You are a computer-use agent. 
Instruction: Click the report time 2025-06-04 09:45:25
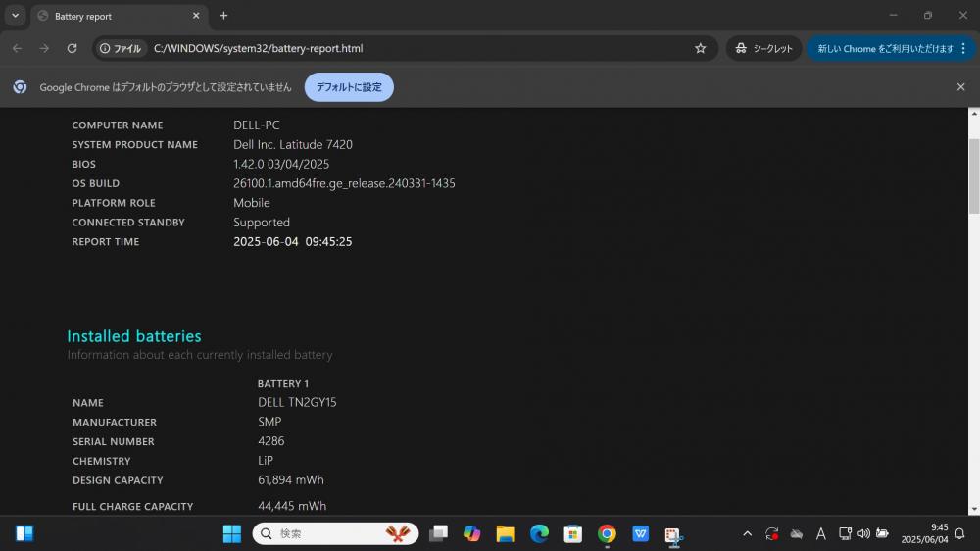(x=292, y=241)
